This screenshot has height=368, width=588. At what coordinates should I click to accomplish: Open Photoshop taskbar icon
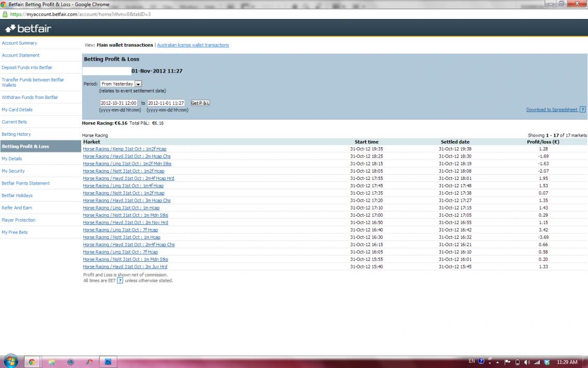pyautogui.click(x=108, y=362)
